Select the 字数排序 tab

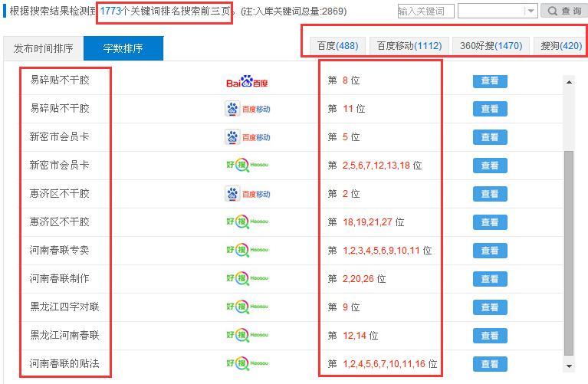pyautogui.click(x=123, y=48)
